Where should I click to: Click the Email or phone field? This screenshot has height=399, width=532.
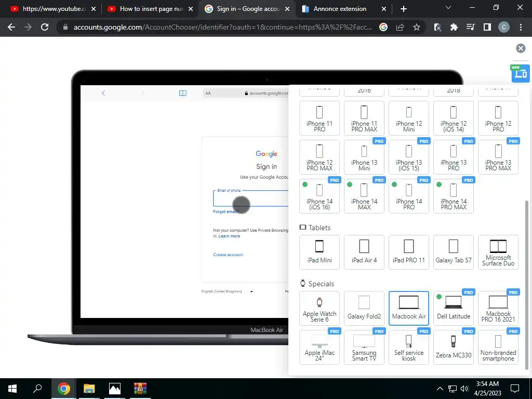point(251,198)
